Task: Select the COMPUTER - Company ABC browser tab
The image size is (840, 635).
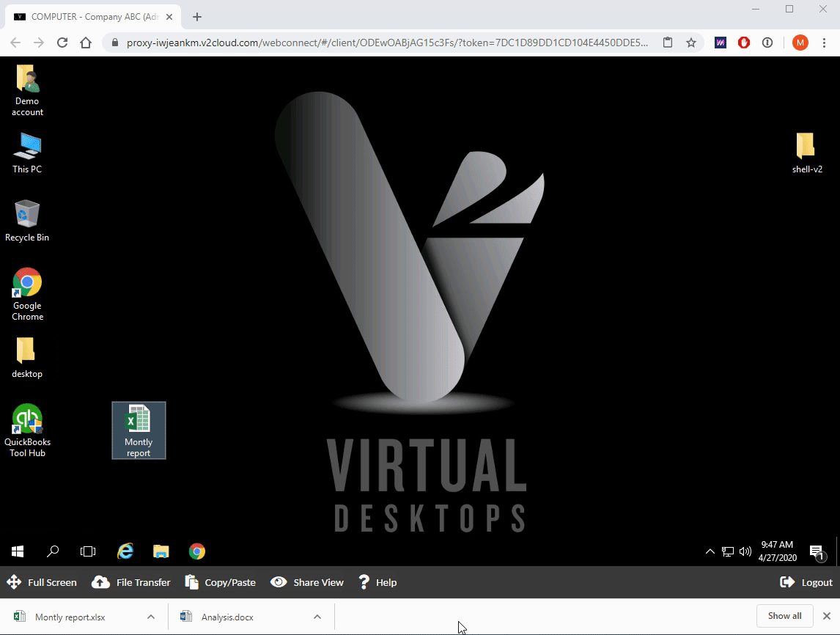Action: 94,17
